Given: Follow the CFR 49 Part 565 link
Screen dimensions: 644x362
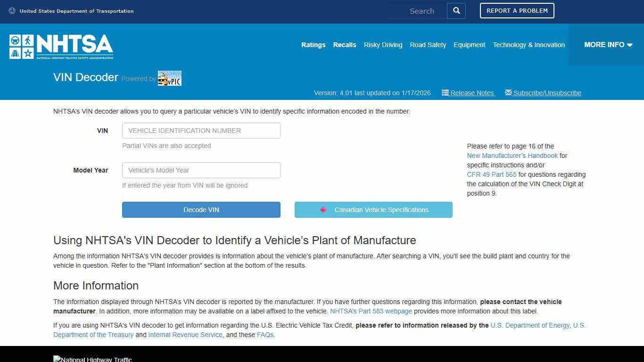Looking at the screenshot, I should [491, 174].
